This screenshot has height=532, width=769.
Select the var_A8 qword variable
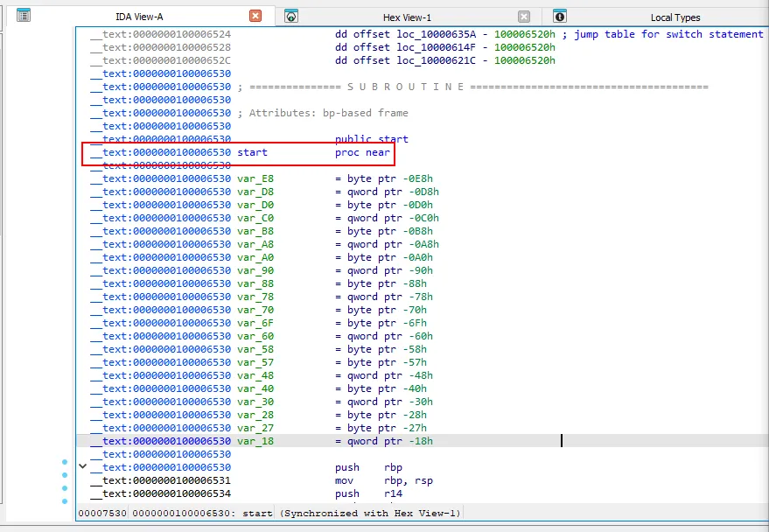click(x=255, y=244)
